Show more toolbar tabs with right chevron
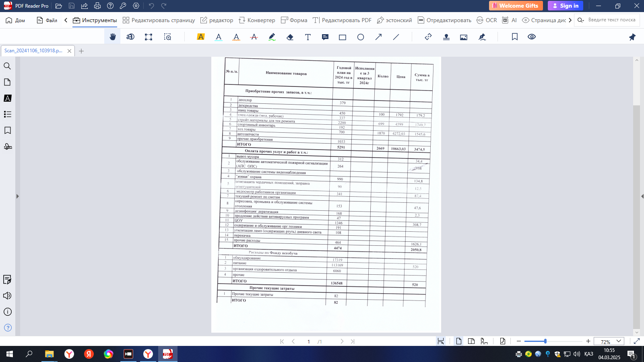This screenshot has height=362, width=644. point(570,20)
